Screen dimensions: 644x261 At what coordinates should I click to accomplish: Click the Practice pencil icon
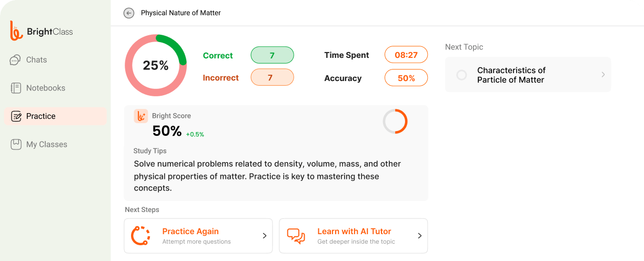(x=16, y=116)
